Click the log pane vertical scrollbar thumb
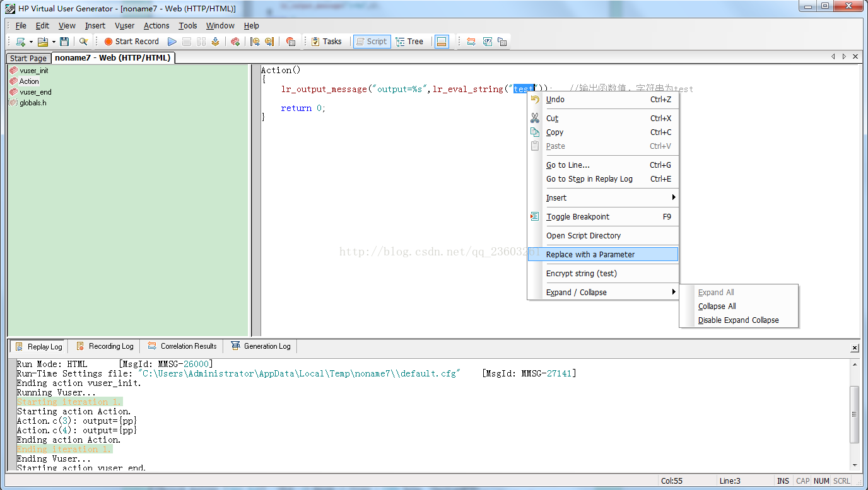Image resolution: width=868 pixels, height=490 pixels. click(855, 414)
